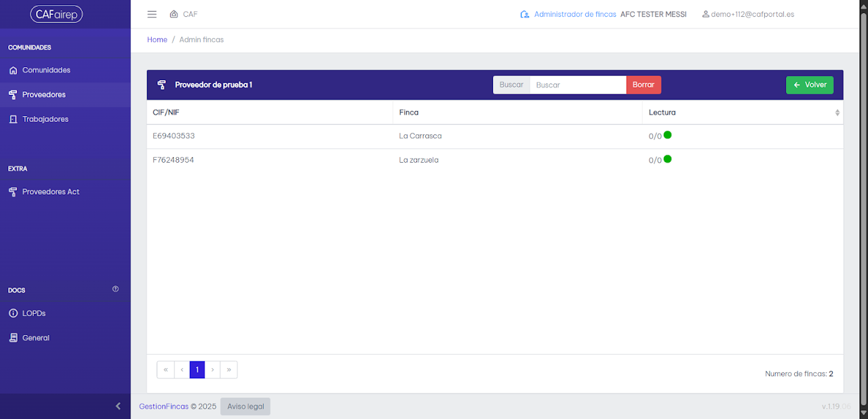Go to next page in pagination

click(213, 370)
